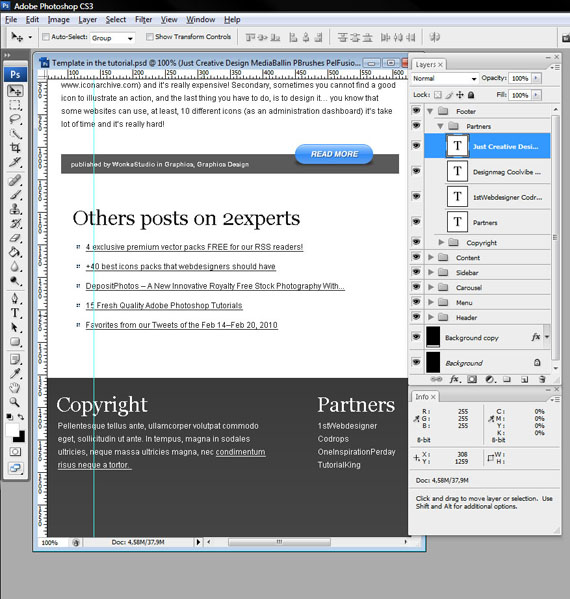Viewport: 570px width, 599px height.
Task: Toggle visibility of the Header group
Action: 416,317
